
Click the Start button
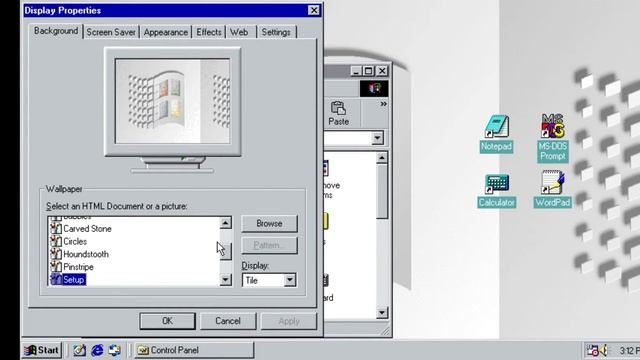(x=42, y=350)
